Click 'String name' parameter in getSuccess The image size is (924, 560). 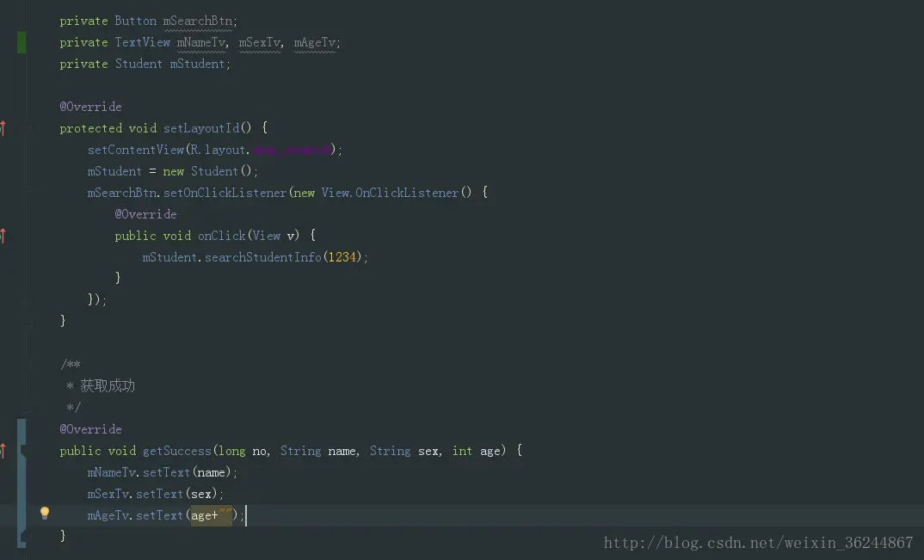[318, 451]
